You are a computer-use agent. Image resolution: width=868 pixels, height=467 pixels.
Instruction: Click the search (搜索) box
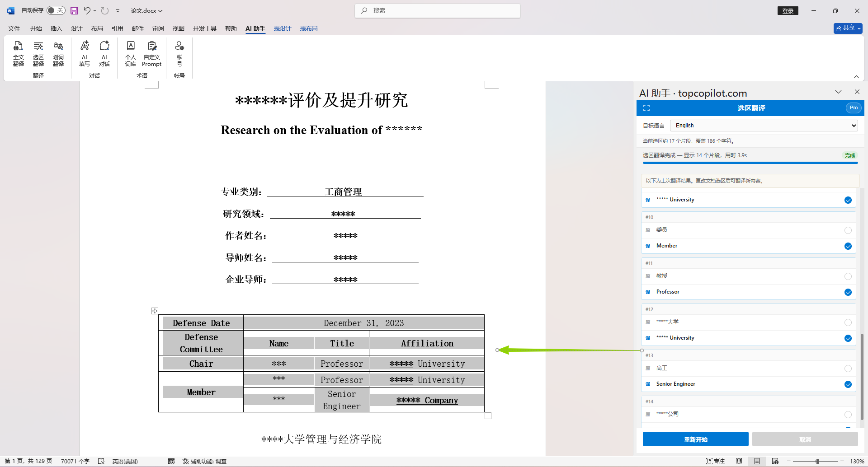point(438,10)
